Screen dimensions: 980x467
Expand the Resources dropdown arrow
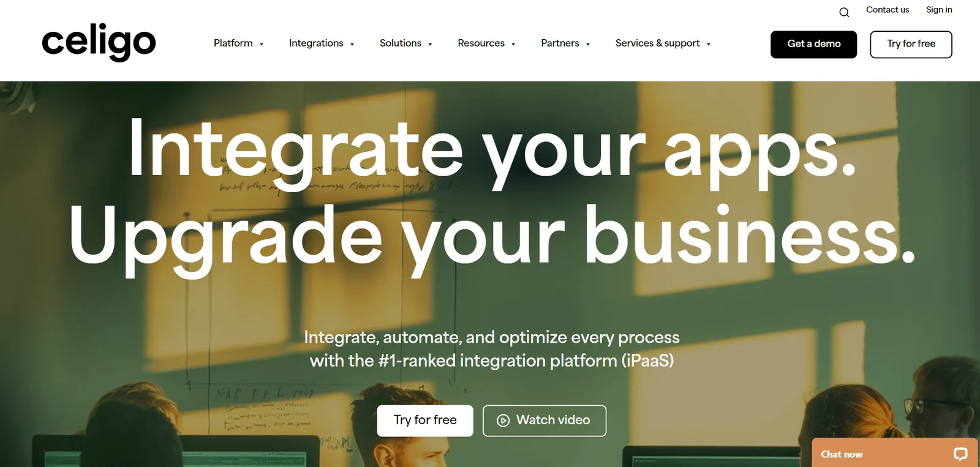pyautogui.click(x=513, y=44)
